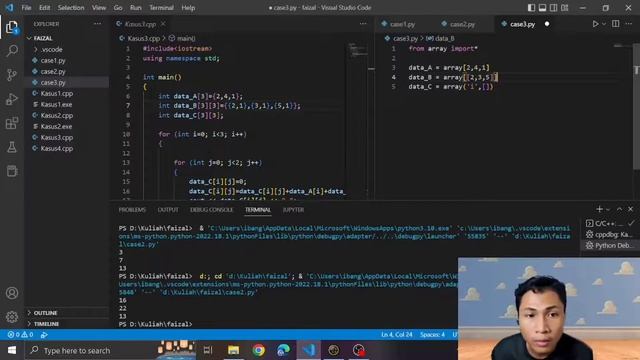Open Google Chrome from taskbar
The image size is (640, 360).
click(x=258, y=350)
